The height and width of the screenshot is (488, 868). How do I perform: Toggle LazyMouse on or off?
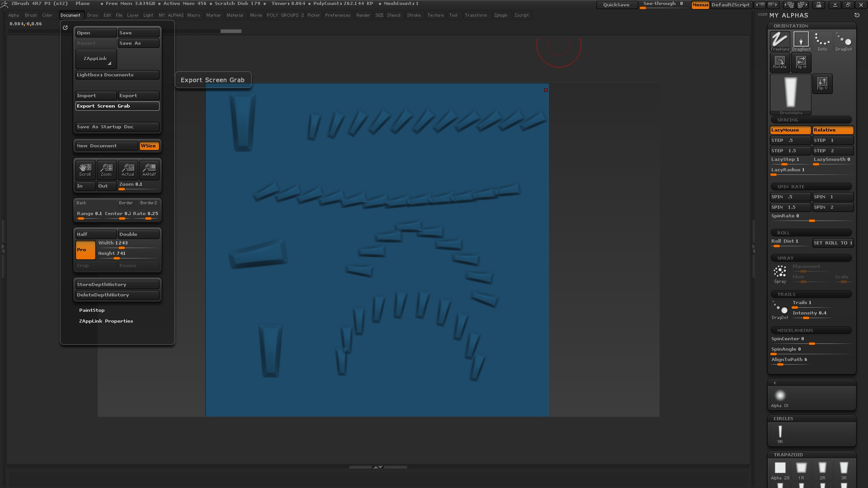[790, 130]
